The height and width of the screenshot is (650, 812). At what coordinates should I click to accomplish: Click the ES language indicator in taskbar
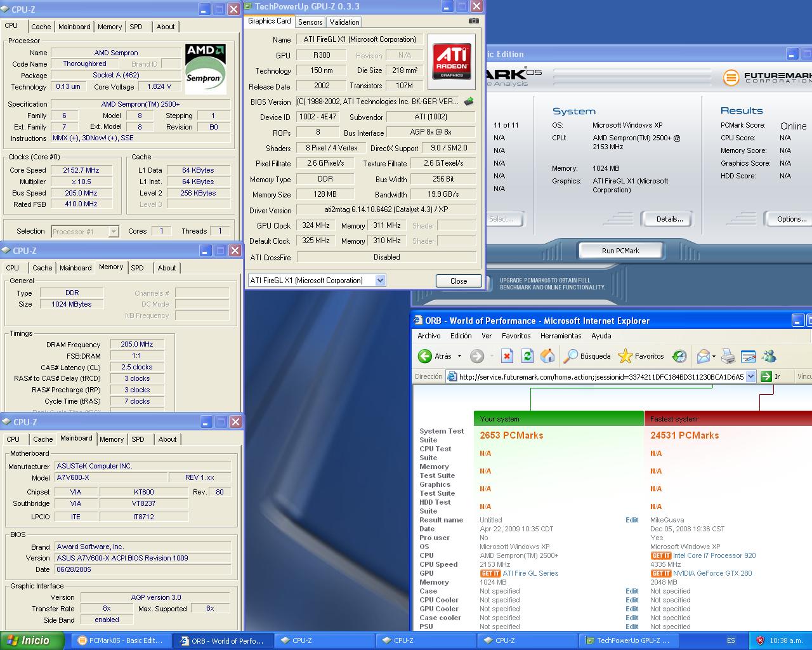pyautogui.click(x=731, y=640)
